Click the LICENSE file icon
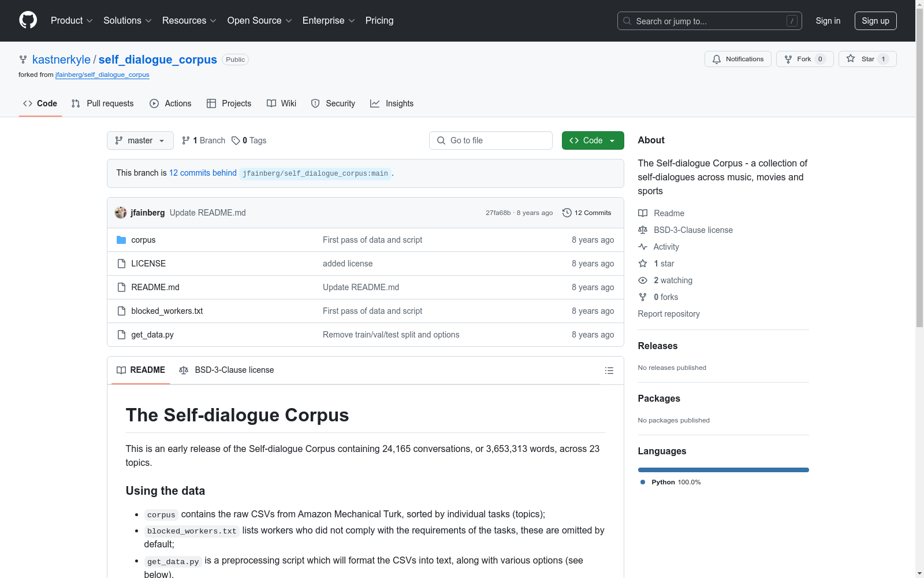 pos(121,264)
